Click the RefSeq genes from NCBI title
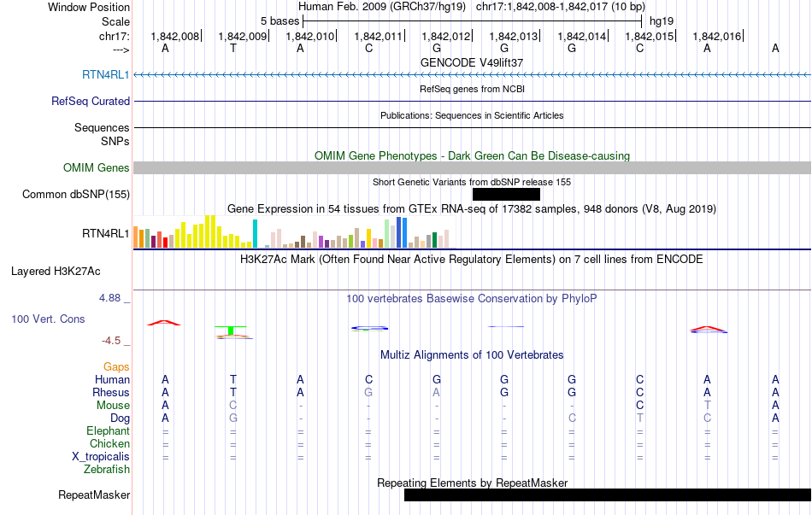The width and height of the screenshot is (812, 515). [x=473, y=89]
